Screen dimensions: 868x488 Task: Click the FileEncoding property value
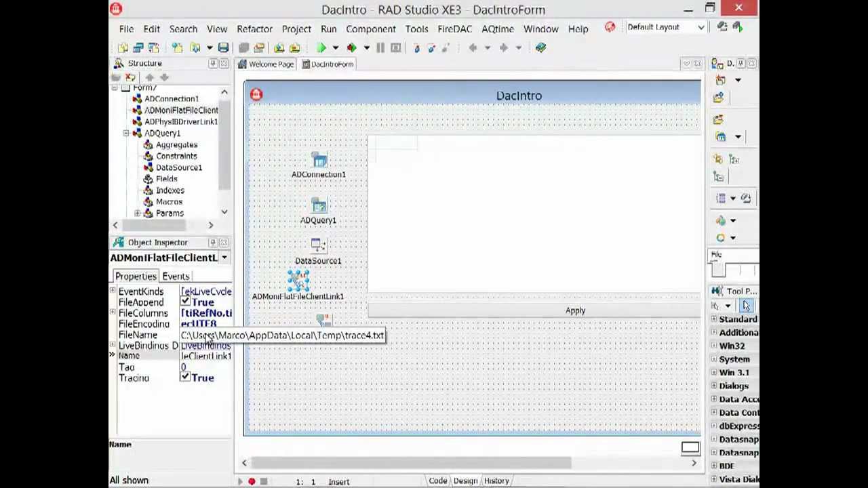coord(206,324)
